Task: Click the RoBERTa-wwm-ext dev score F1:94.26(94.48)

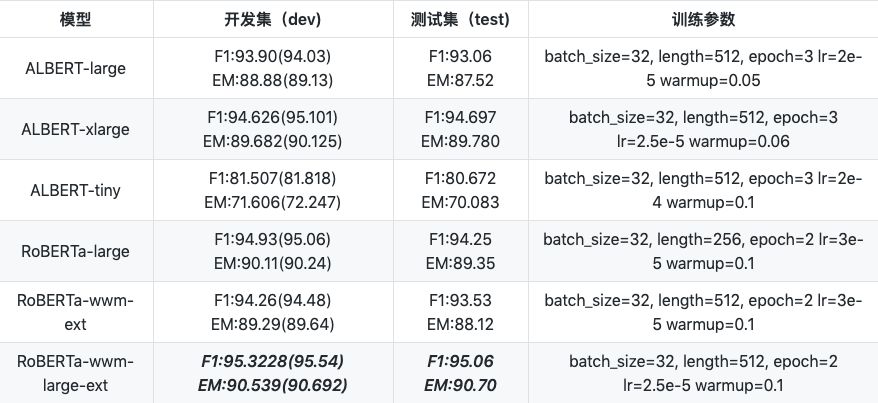Action: (269, 301)
